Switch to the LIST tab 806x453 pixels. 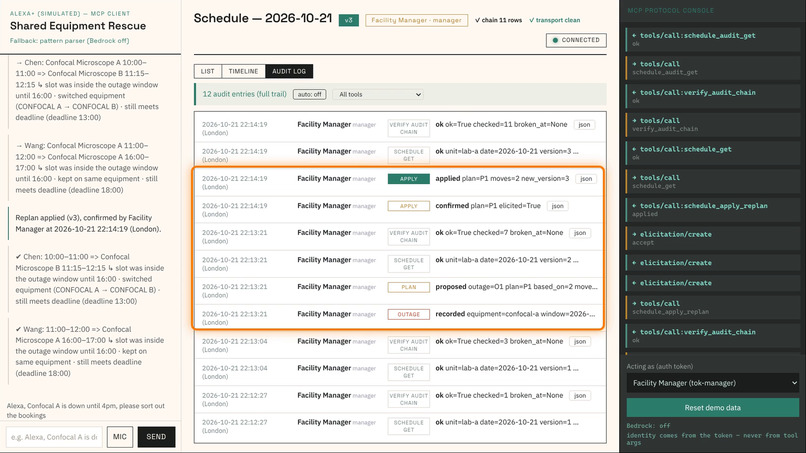click(x=208, y=71)
